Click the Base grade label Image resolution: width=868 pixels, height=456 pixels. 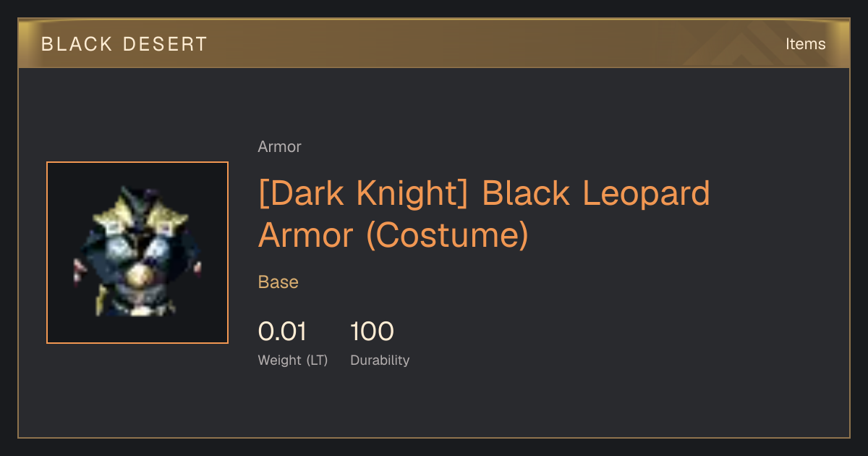click(x=278, y=282)
